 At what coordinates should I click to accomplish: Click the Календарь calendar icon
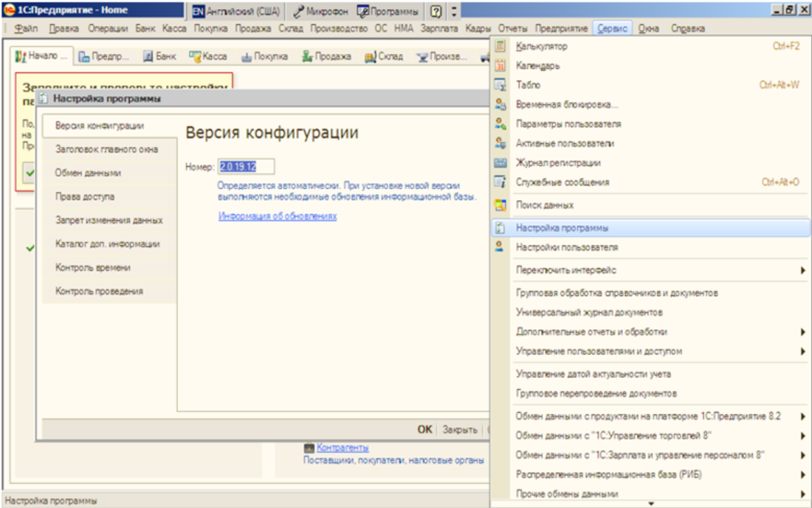pos(500,66)
